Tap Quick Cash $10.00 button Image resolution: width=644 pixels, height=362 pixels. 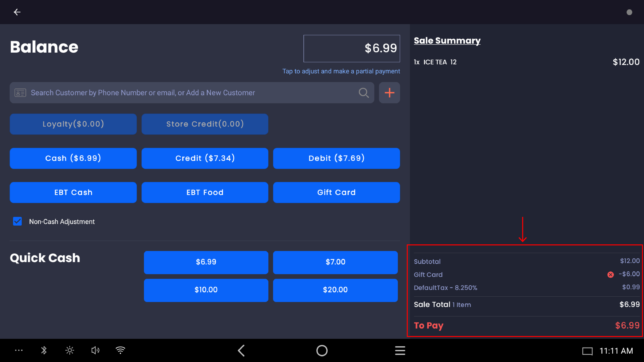coord(206,290)
